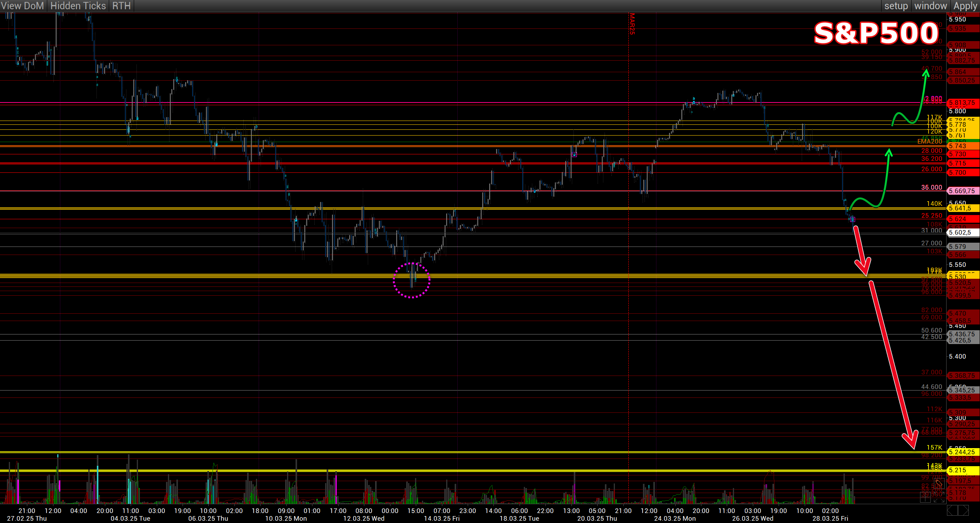Click the 5.624 red price label

click(x=963, y=219)
